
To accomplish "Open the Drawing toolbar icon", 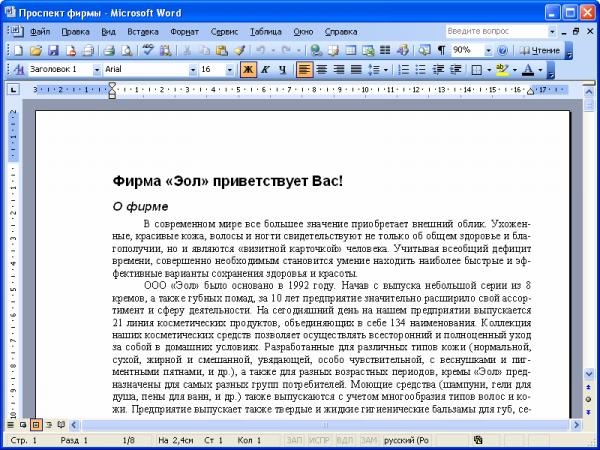I will 403,50.
